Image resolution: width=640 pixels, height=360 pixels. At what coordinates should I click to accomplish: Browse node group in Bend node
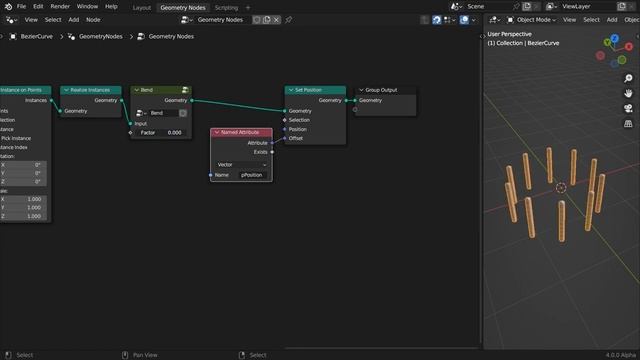click(141, 113)
